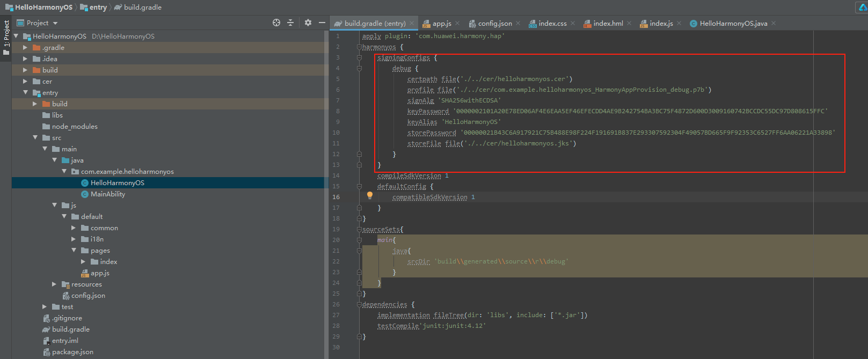Click testCompile 'junit:junit:4.12' line
This screenshot has height=359, width=868.
pyautogui.click(x=432, y=326)
